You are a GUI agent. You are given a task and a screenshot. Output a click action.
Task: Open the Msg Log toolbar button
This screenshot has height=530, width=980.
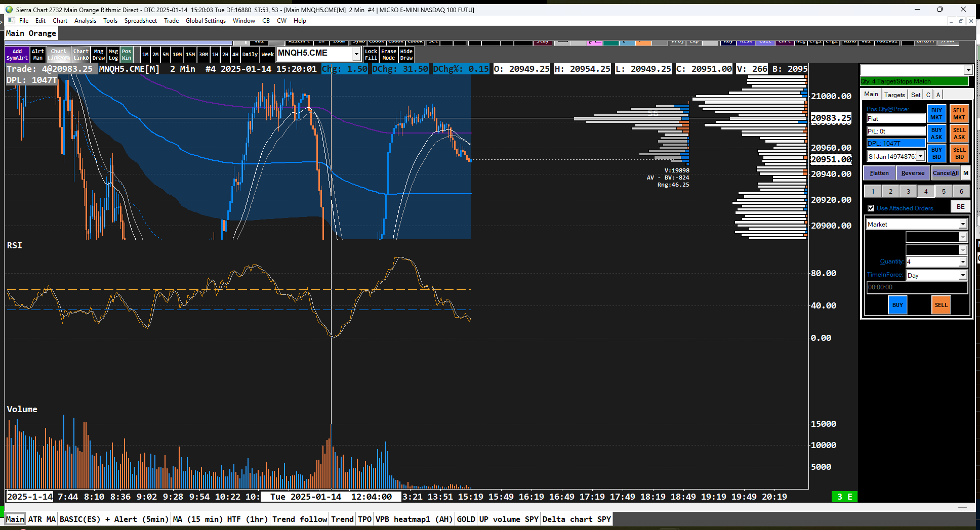coord(113,55)
